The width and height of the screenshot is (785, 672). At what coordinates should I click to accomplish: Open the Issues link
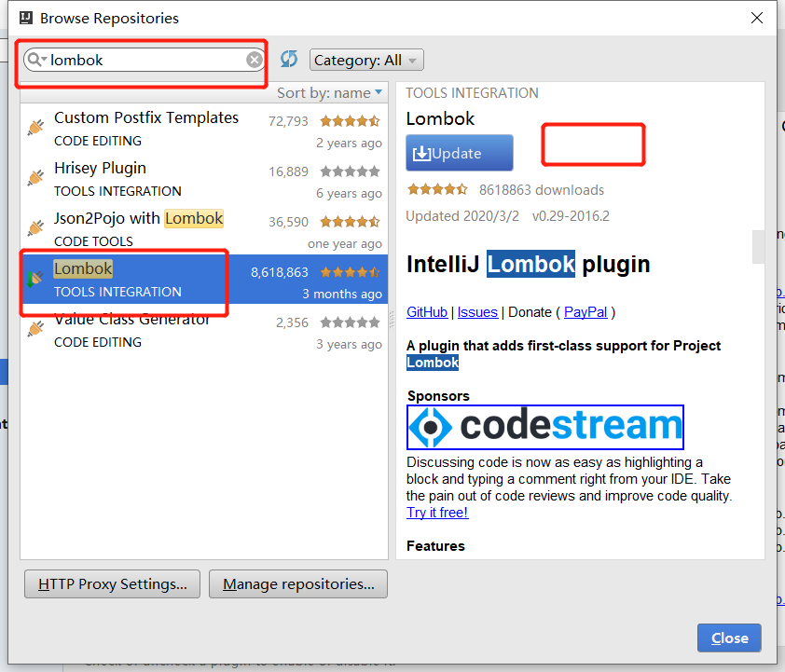477,312
